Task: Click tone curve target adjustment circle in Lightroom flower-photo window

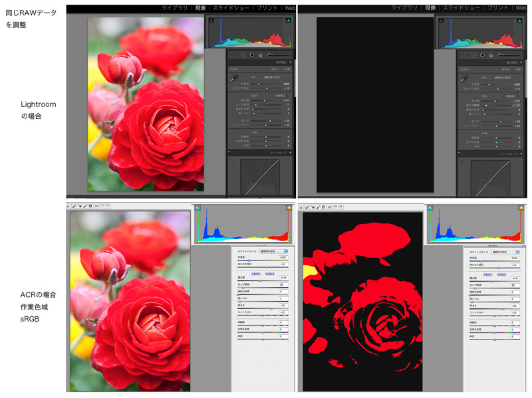Action: (231, 160)
